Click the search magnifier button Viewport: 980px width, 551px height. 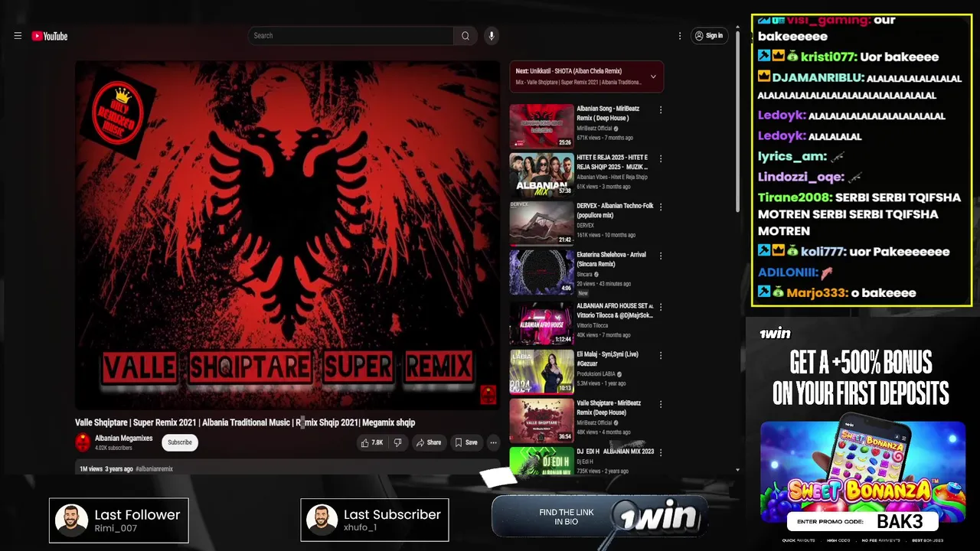(x=465, y=36)
